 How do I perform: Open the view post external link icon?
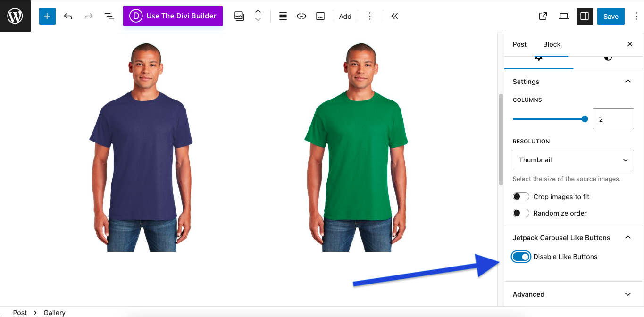coord(543,16)
